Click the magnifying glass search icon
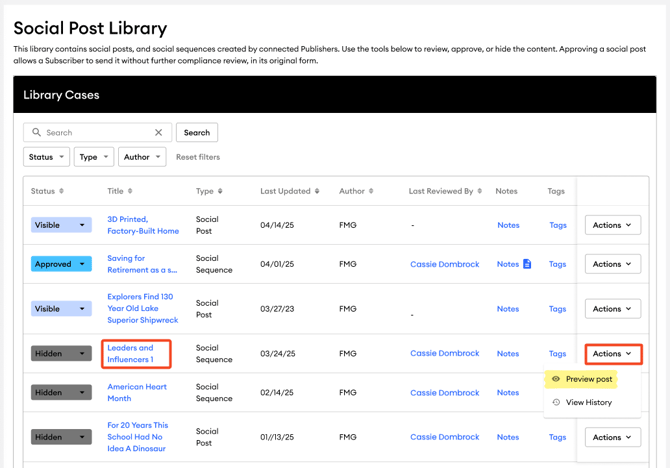The image size is (670, 468). coord(37,132)
